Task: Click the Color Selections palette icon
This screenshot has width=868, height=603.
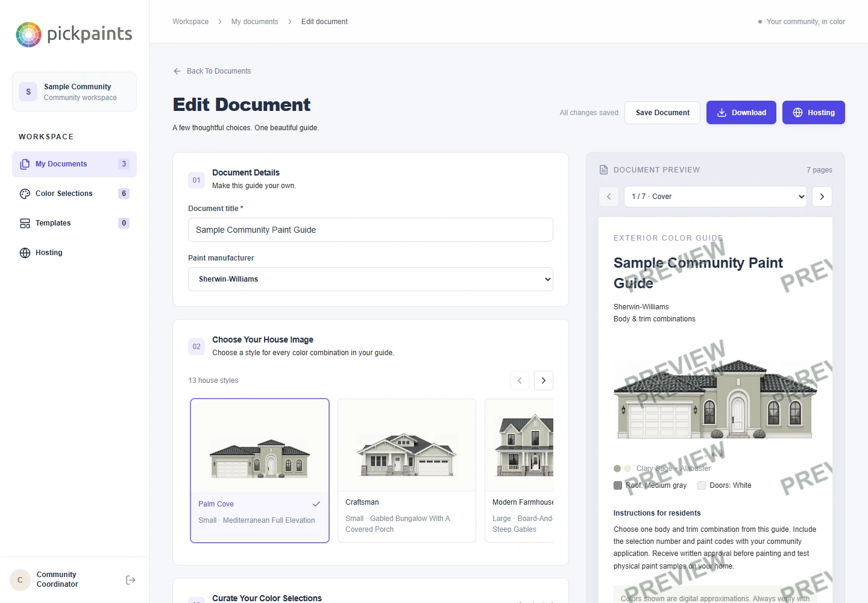Action: click(x=25, y=194)
